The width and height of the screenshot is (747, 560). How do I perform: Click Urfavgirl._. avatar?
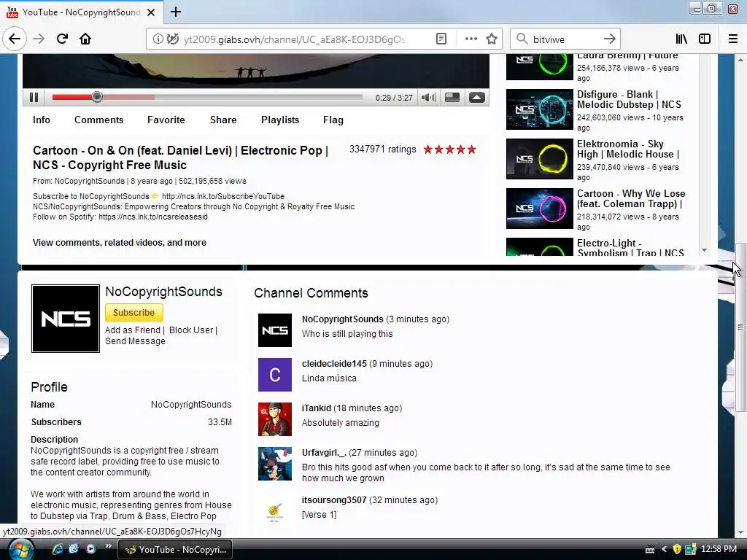click(275, 464)
